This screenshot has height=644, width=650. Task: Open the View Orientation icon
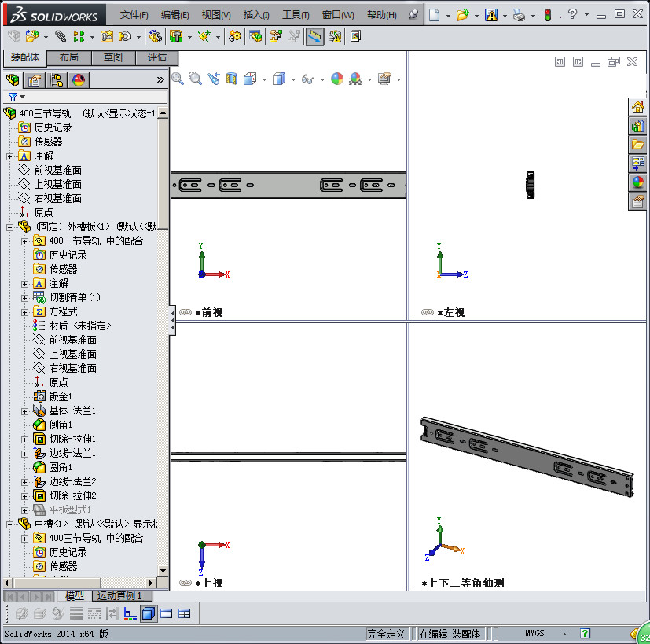coord(250,79)
